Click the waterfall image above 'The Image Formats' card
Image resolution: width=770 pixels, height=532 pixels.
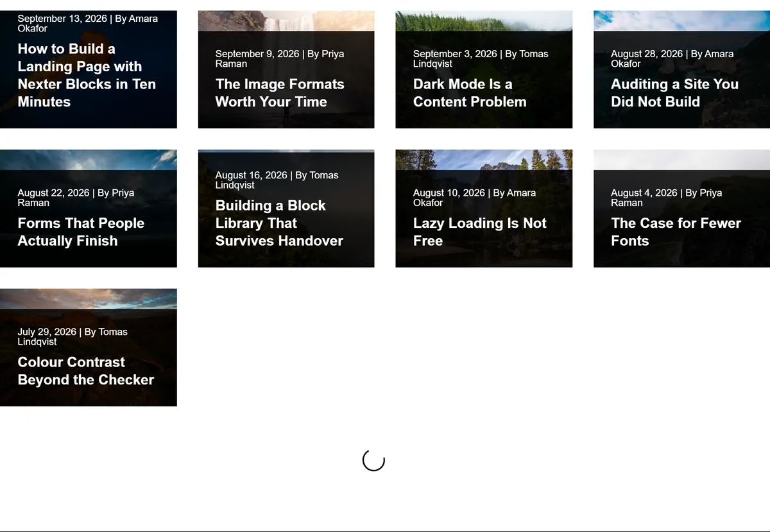[x=286, y=21]
